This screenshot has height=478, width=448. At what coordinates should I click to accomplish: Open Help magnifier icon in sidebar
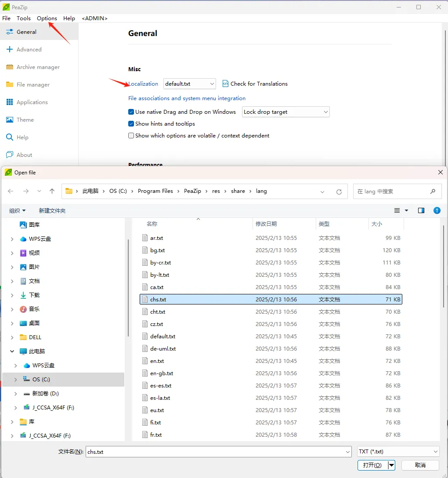pyautogui.click(x=10, y=137)
